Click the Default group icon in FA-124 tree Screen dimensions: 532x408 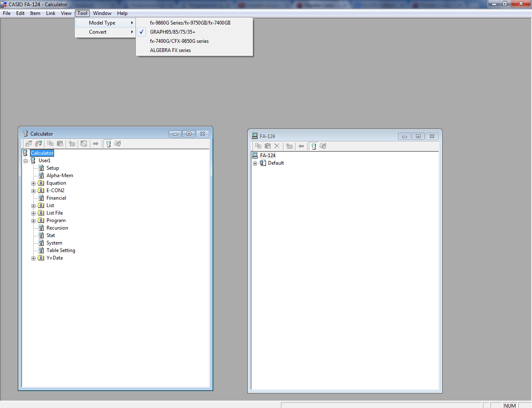coord(263,163)
